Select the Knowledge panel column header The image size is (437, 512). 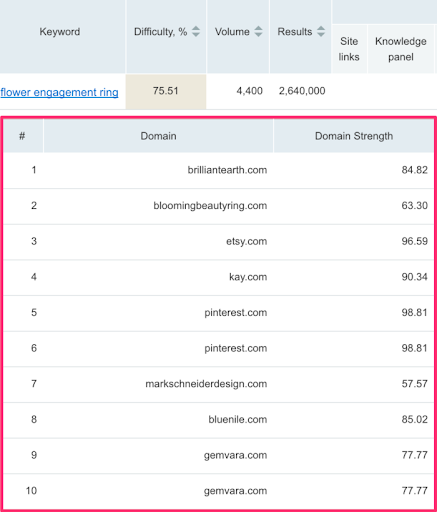point(401,49)
